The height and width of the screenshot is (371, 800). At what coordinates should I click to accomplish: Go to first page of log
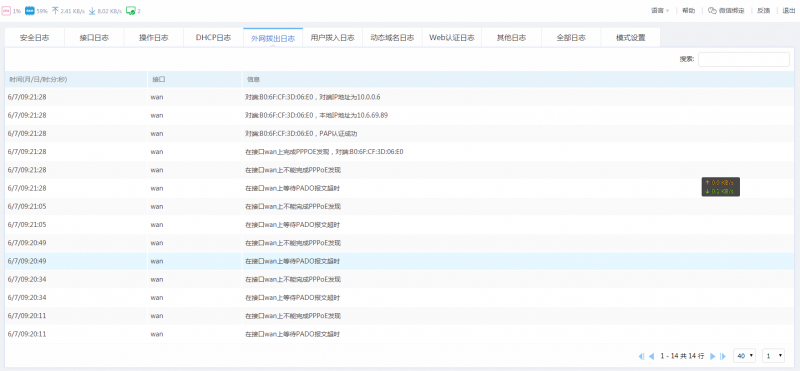641,356
